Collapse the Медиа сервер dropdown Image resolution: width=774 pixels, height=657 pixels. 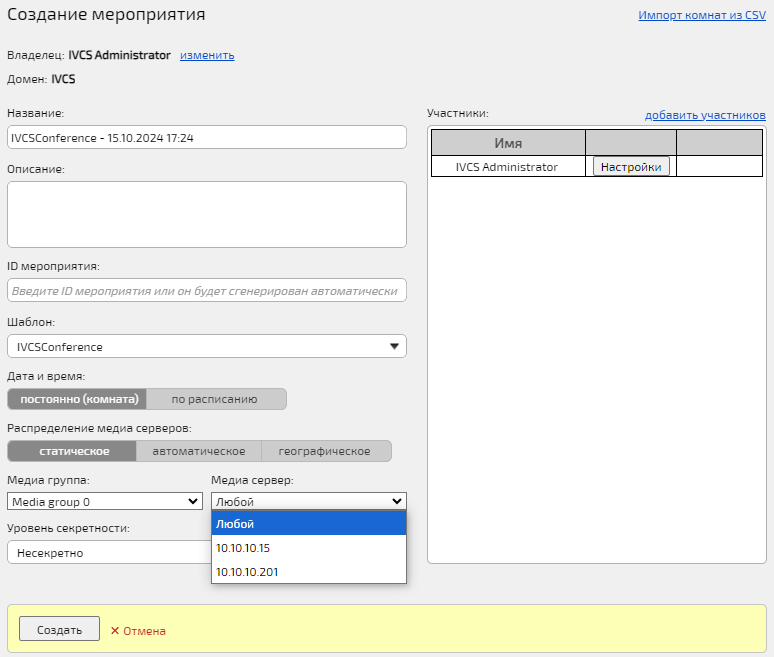(x=308, y=501)
